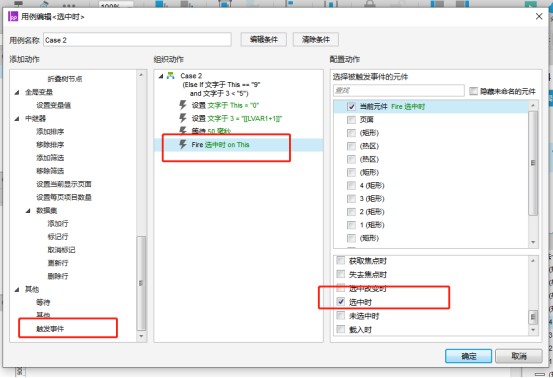Click the down arrow of the event list scrollbar
The image size is (553, 378).
click(533, 330)
